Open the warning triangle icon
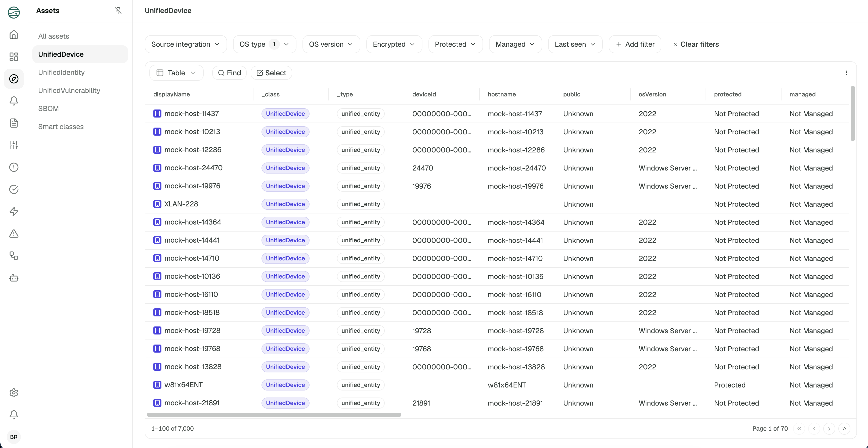The height and width of the screenshot is (448, 868). tap(14, 234)
